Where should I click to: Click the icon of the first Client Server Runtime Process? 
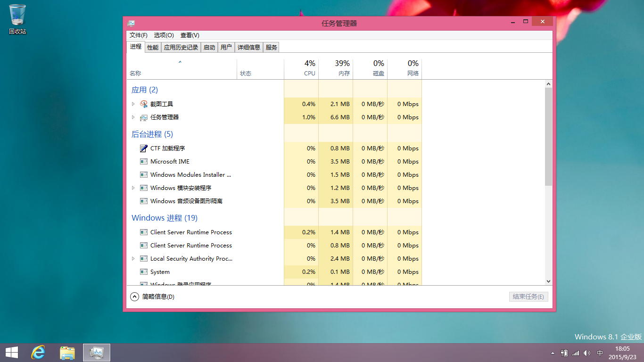[x=144, y=232]
